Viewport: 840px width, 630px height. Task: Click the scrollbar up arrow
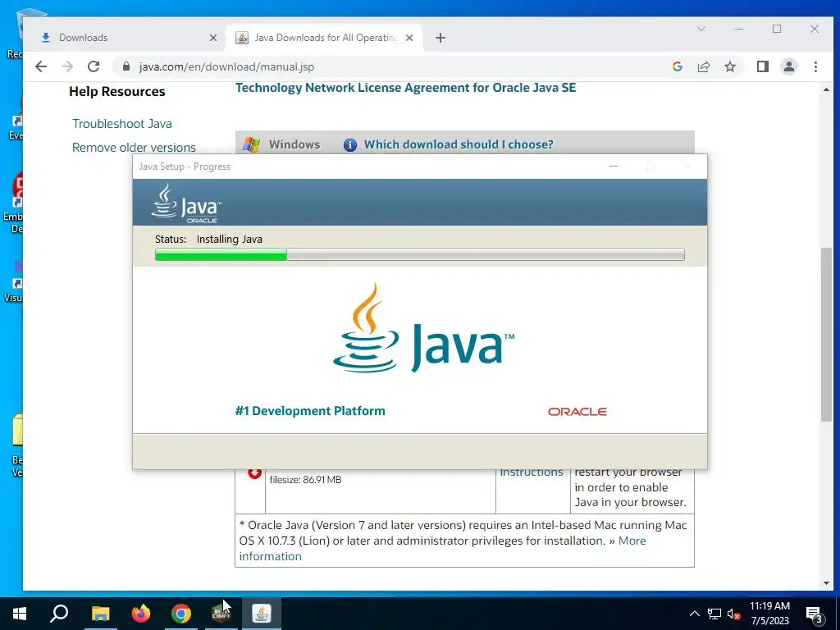pos(826,89)
